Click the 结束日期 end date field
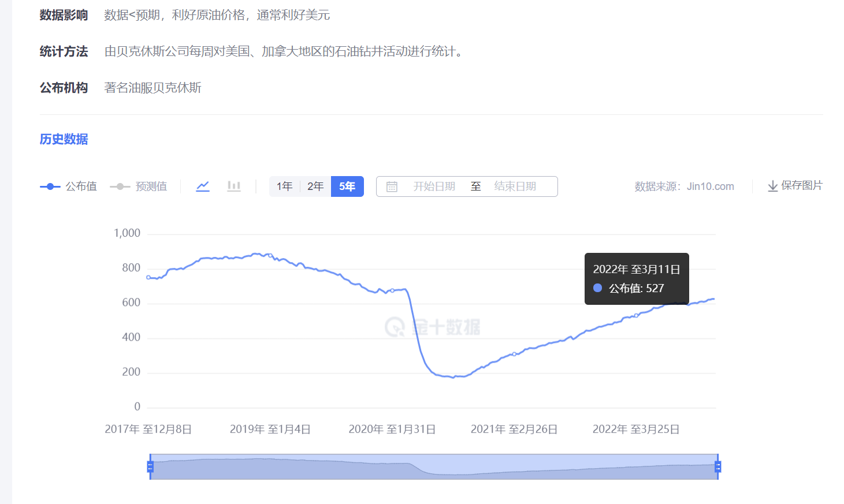 tap(515, 186)
